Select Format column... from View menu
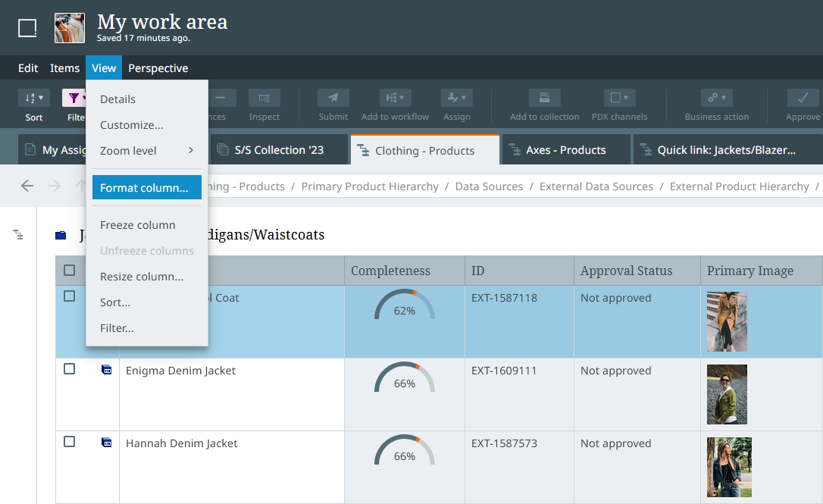The width and height of the screenshot is (823, 504). tap(146, 188)
